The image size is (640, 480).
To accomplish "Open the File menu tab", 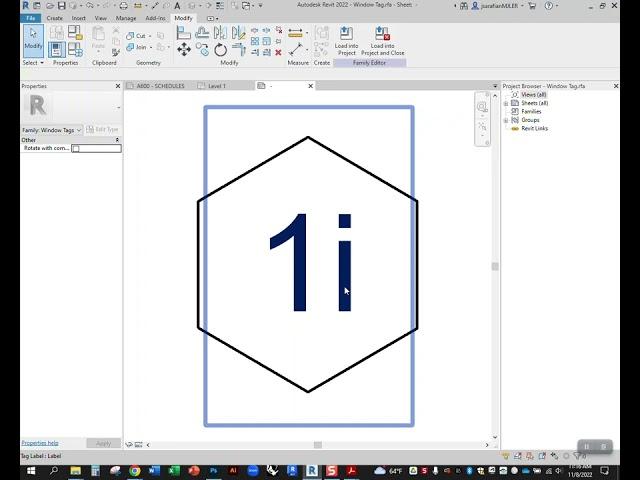I will point(31,18).
